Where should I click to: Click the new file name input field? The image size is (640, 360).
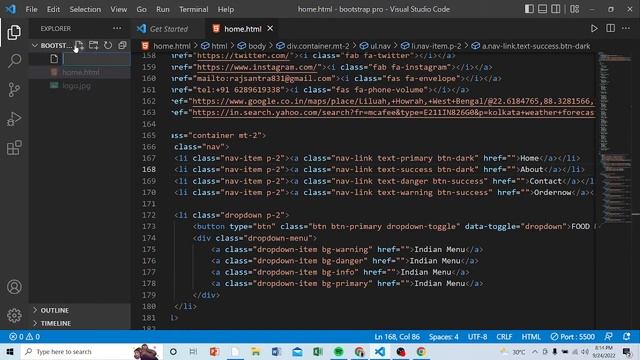[x=96, y=59]
